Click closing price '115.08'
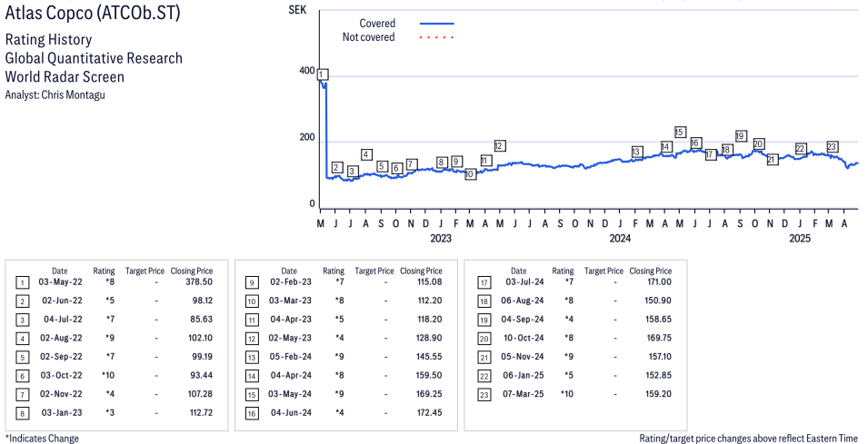Image resolution: width=868 pixels, height=444 pixels. 430,282
